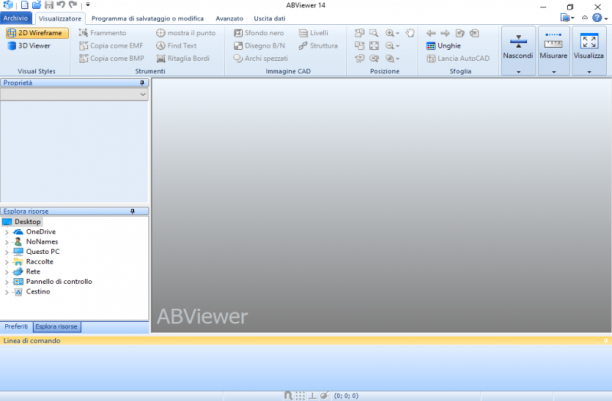Toggle the Unghie thumbnails view
The height and width of the screenshot is (401, 612).
point(443,46)
